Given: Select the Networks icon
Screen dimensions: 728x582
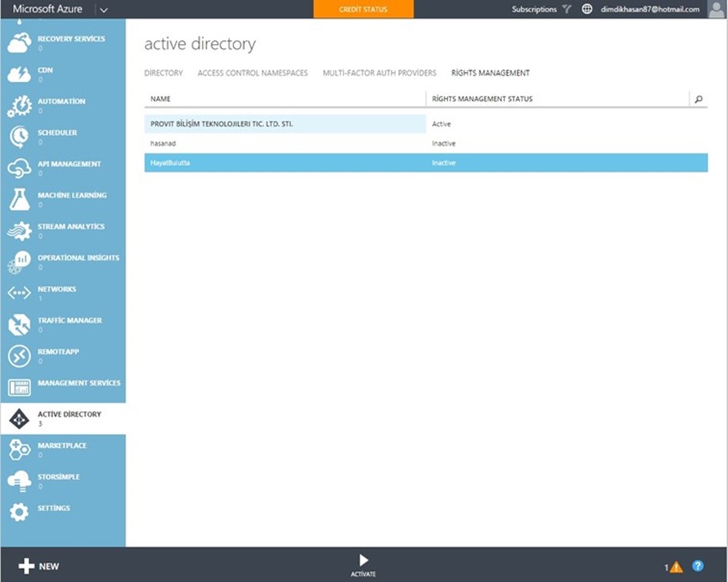Looking at the screenshot, I should tap(19, 293).
